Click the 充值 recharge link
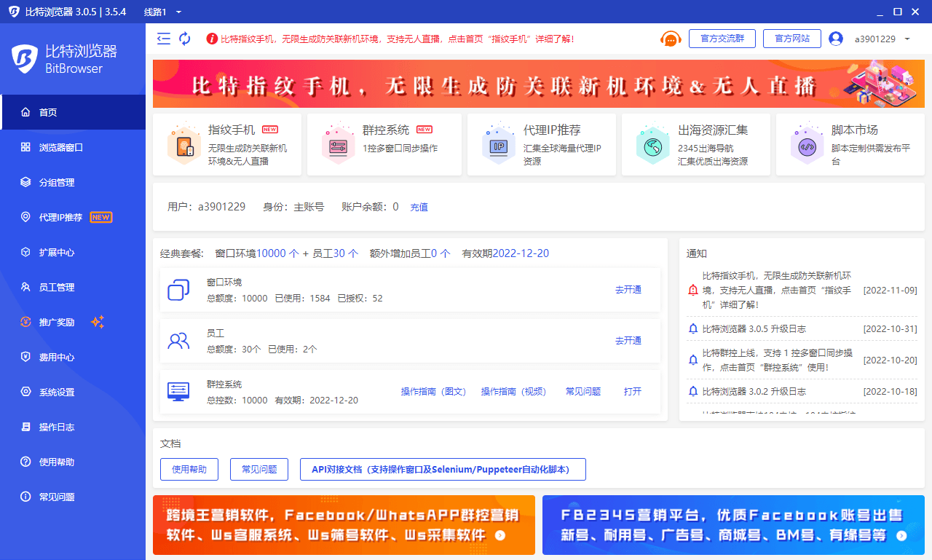This screenshot has height=560, width=932. (419, 207)
